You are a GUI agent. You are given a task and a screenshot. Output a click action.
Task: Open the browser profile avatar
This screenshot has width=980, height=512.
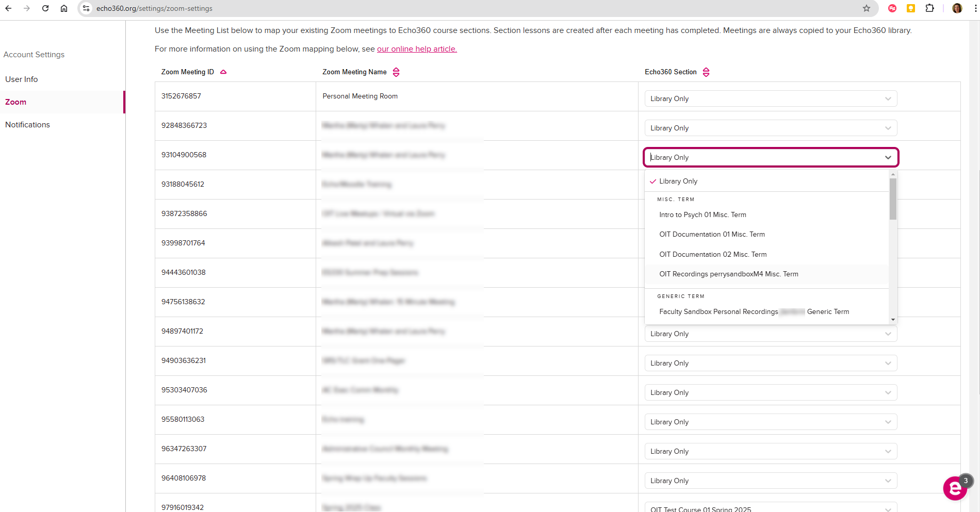coord(957,8)
